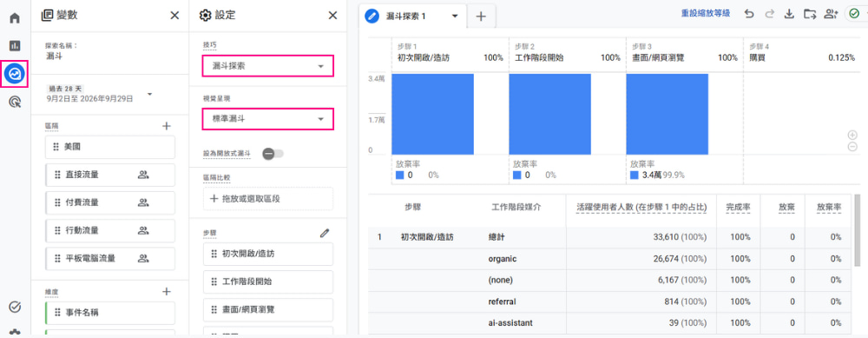Grab the drag handle of 事件名稱 dimension
Viewport: 868px width, 338px height.
tap(56, 313)
